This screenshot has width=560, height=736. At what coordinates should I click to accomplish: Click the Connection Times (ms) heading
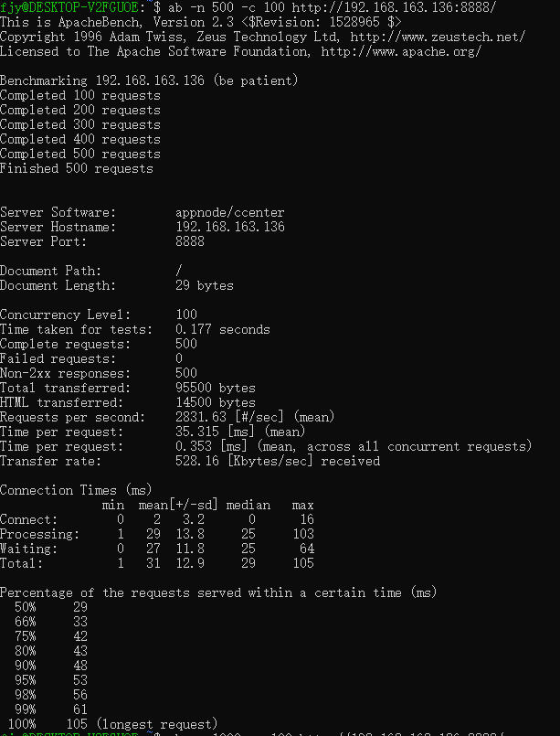[76, 490]
